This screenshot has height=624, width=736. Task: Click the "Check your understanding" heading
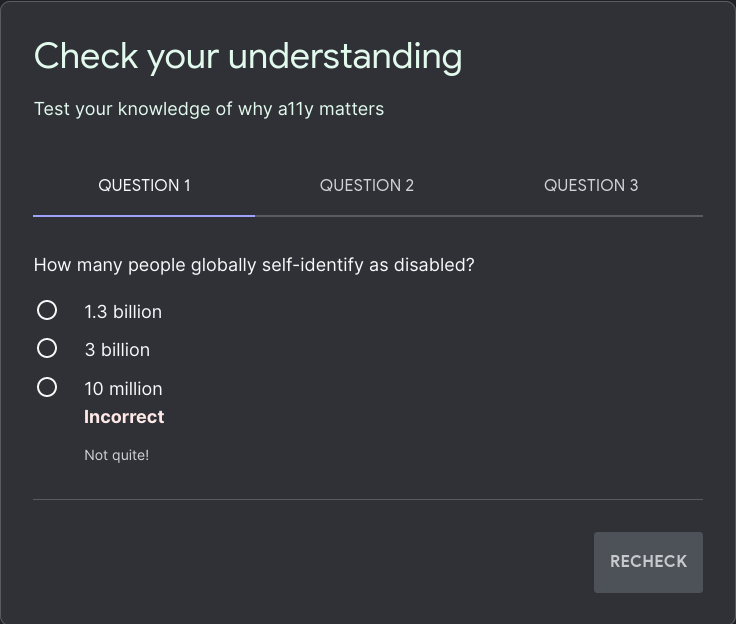[248, 56]
